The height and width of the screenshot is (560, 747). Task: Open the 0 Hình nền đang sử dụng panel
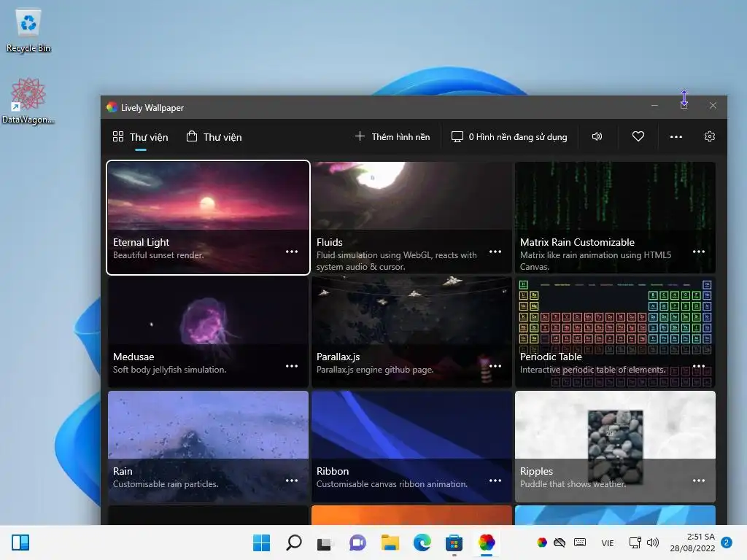point(508,137)
